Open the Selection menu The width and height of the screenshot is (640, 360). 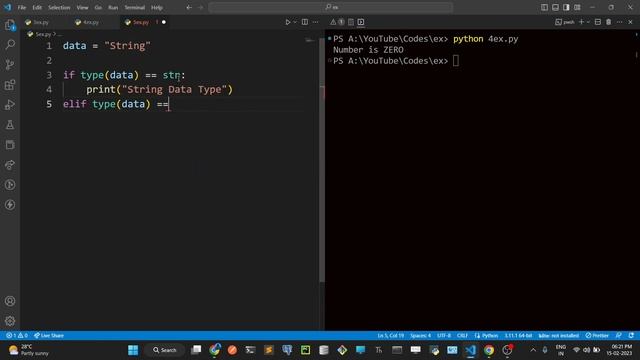point(59,7)
